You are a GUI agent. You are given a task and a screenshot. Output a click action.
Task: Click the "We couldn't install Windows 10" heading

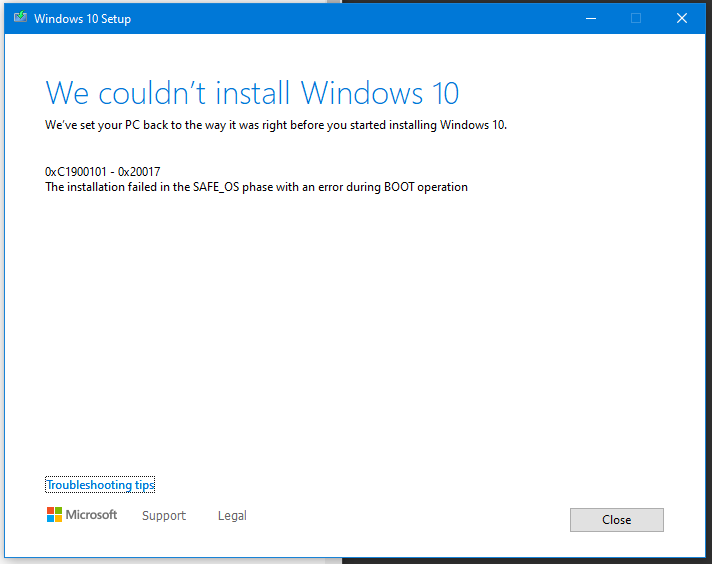pos(252,93)
